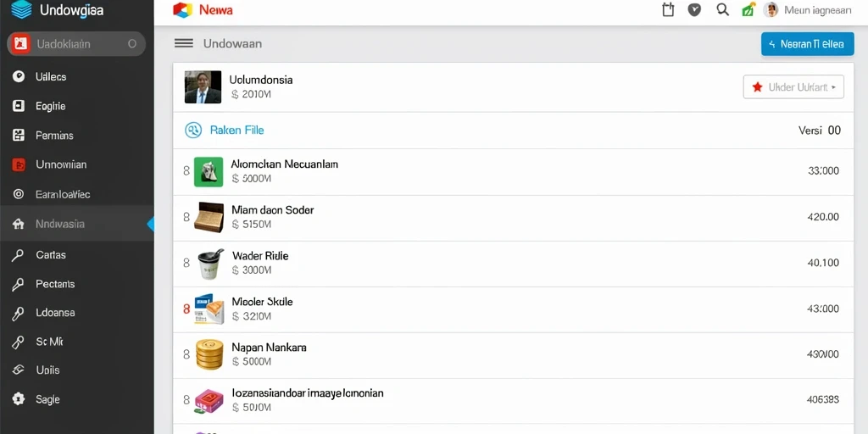Screen dimensions: 868x434
Task: Select the Nndwasiia menu item
Action: [77, 224]
